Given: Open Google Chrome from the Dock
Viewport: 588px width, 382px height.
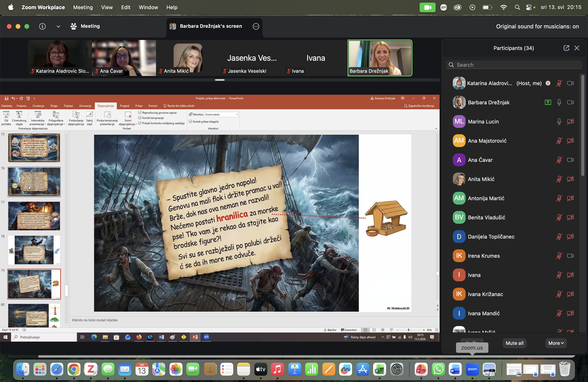Looking at the screenshot, I should tap(74, 369).
